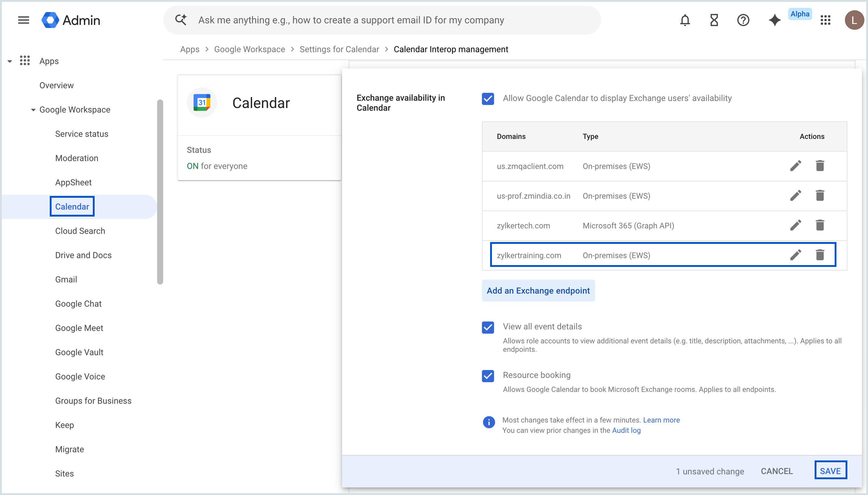Edit the us.zmqaclient.com endpoint
The image size is (868, 495).
796,166
